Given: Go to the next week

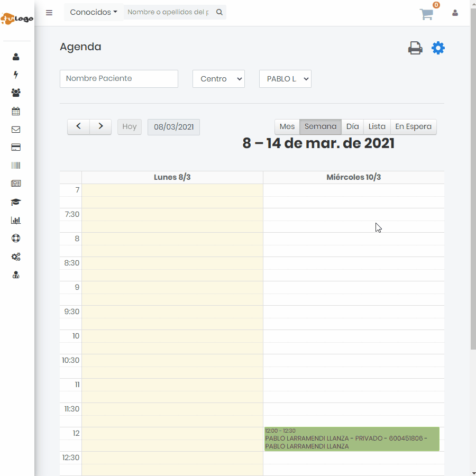Looking at the screenshot, I should pyautogui.click(x=100, y=127).
